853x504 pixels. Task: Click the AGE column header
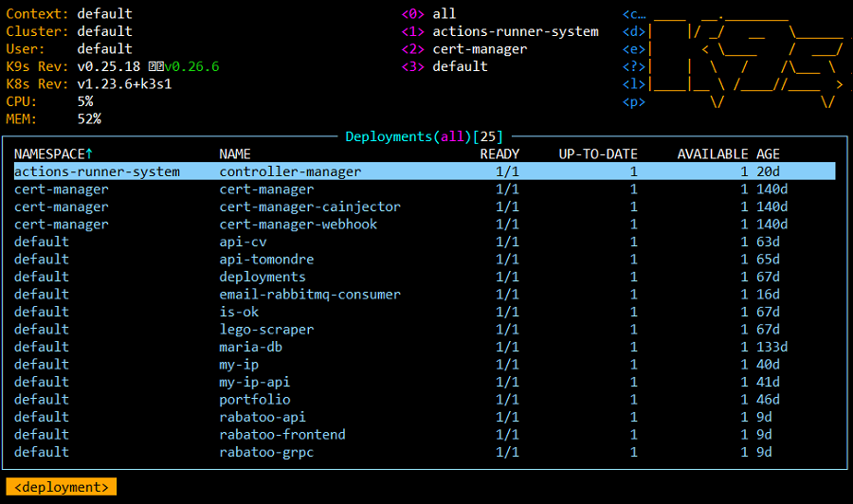coord(768,153)
